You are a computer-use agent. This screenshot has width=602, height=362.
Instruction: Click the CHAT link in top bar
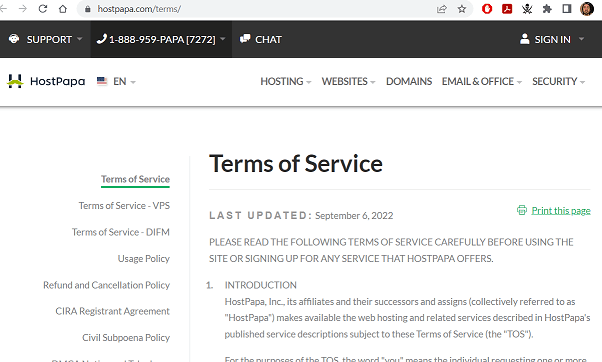(268, 39)
